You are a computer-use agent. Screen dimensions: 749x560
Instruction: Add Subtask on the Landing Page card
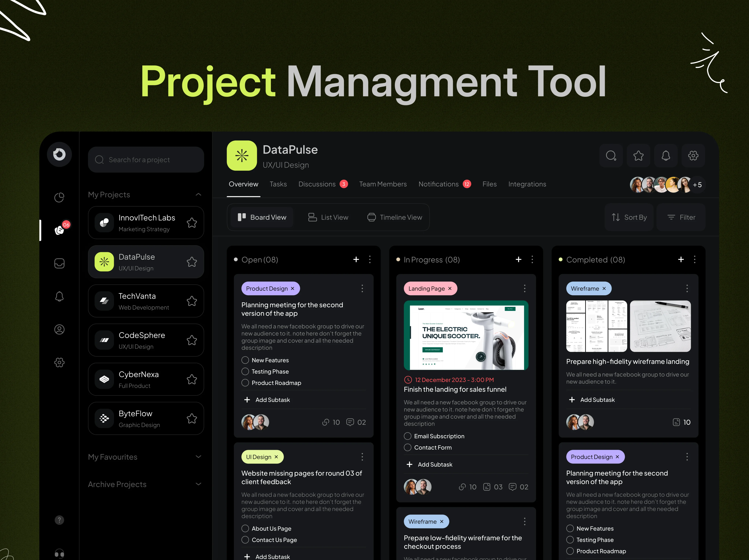(430, 465)
